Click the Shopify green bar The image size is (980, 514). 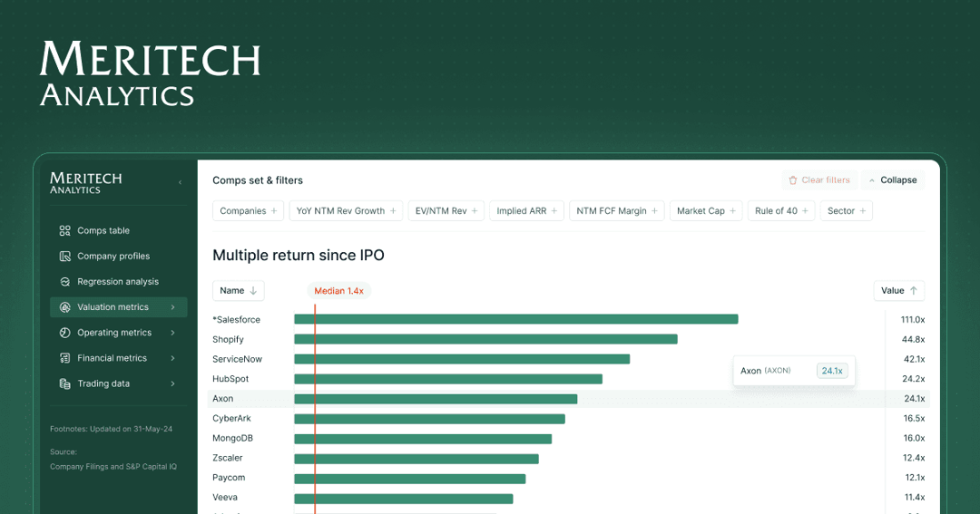[x=485, y=339]
